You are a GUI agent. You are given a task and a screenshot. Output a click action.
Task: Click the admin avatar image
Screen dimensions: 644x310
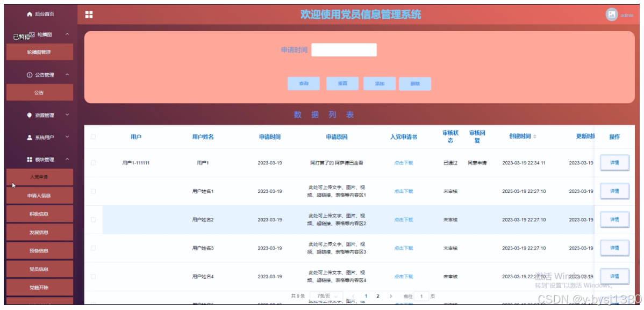click(x=612, y=15)
